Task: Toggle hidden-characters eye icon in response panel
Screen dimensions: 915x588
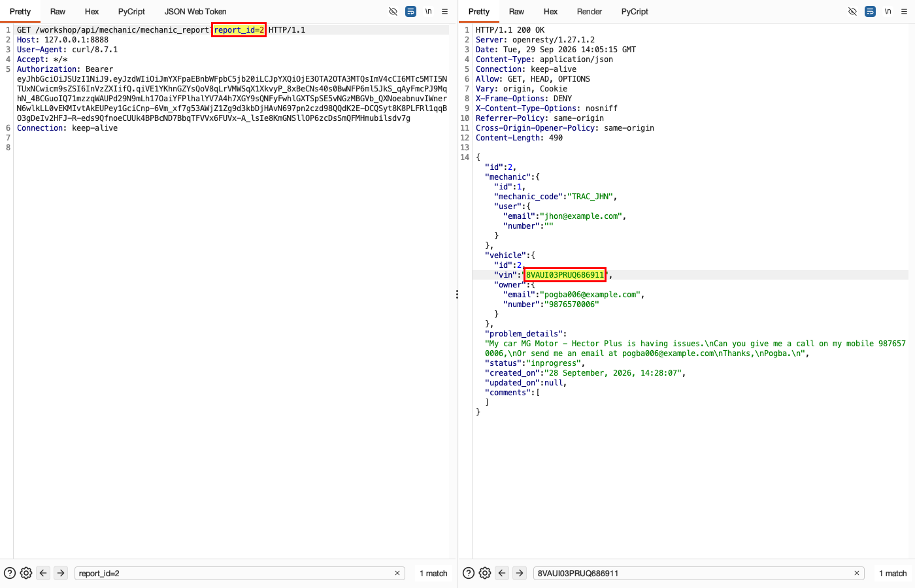Action: point(852,12)
